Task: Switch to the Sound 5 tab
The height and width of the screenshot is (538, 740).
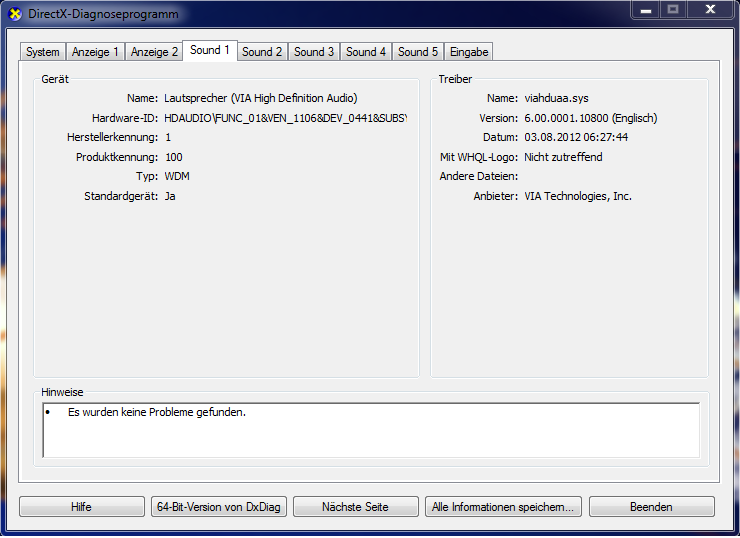Action: [x=418, y=52]
